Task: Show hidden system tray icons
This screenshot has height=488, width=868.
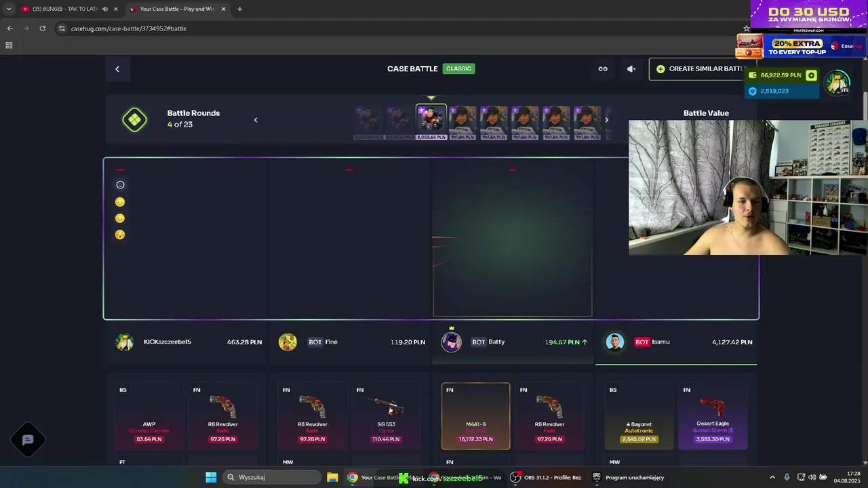Action: pos(772,477)
